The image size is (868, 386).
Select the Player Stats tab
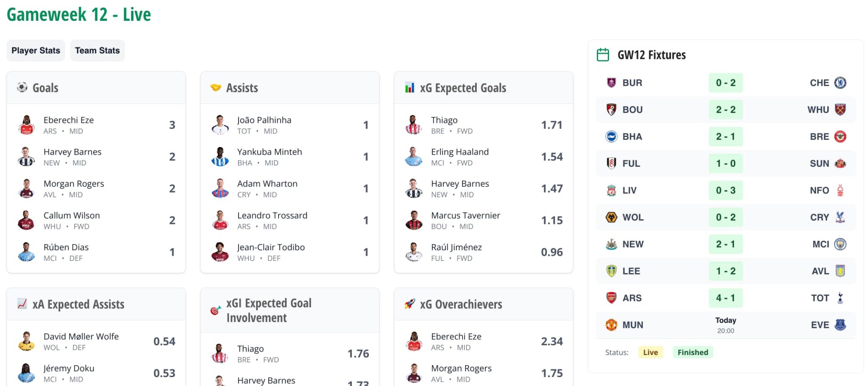[x=36, y=50]
